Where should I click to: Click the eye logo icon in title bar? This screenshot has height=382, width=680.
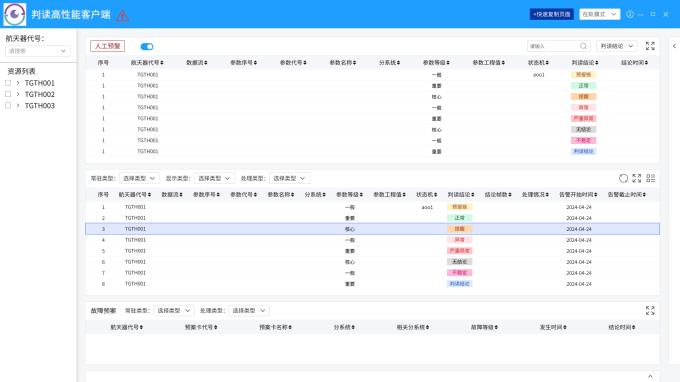click(x=15, y=14)
